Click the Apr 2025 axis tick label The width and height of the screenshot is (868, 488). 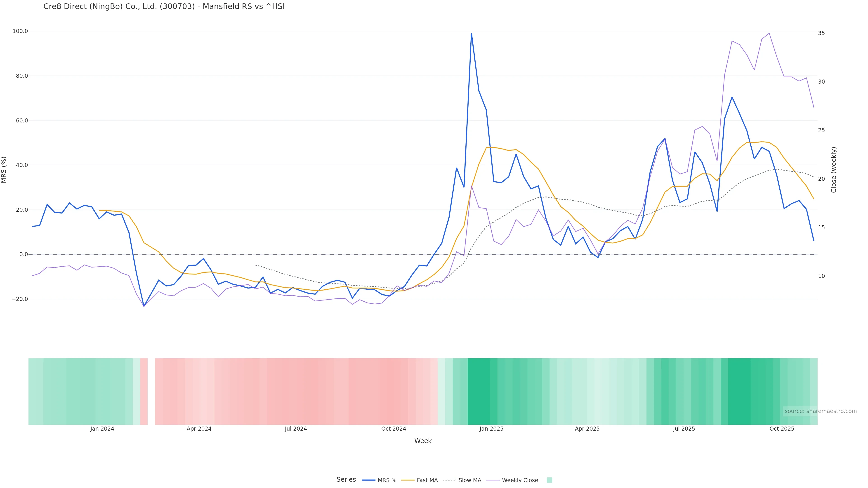(x=587, y=429)
